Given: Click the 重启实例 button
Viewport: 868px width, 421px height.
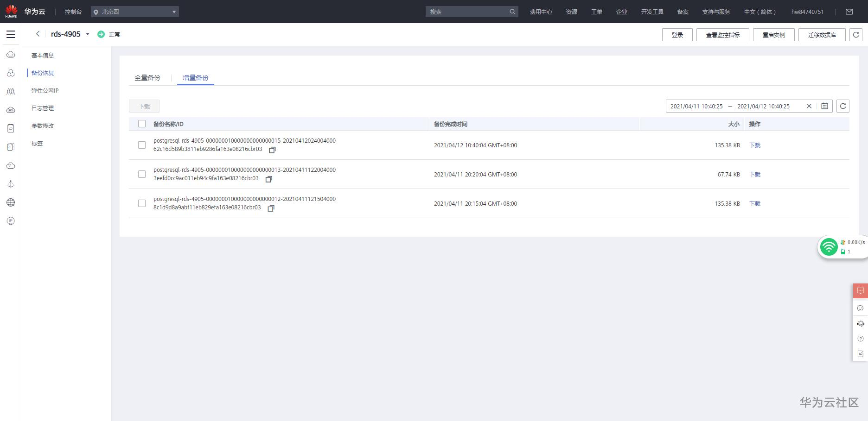Looking at the screenshot, I should click(774, 35).
